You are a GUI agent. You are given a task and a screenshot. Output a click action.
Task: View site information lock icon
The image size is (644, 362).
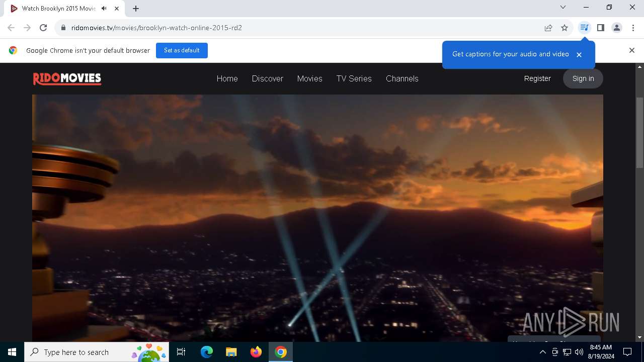[x=63, y=28]
